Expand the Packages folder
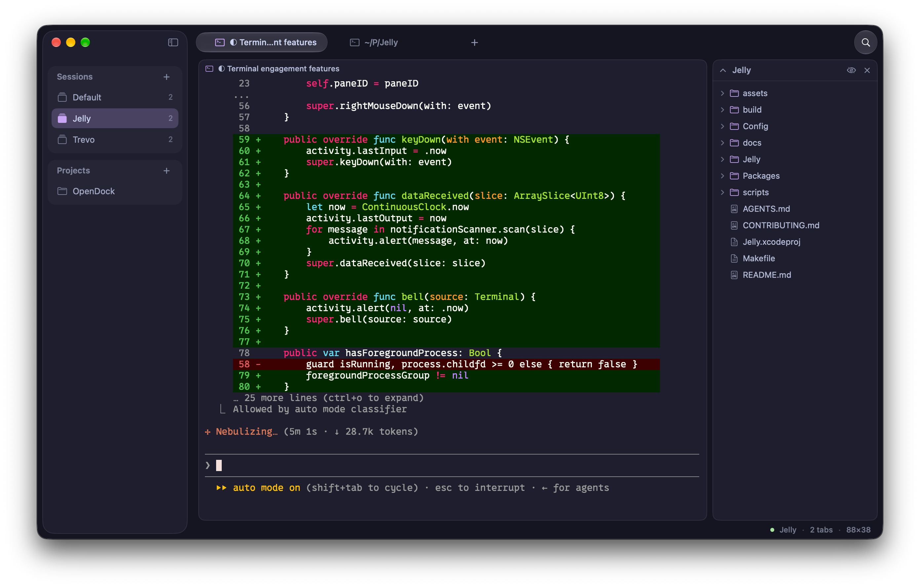Image resolution: width=920 pixels, height=588 pixels. click(x=722, y=176)
